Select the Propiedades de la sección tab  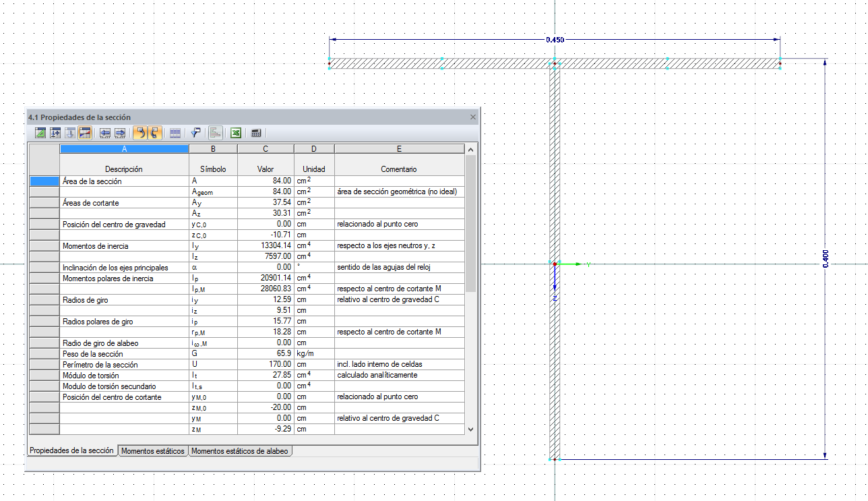pyautogui.click(x=71, y=450)
